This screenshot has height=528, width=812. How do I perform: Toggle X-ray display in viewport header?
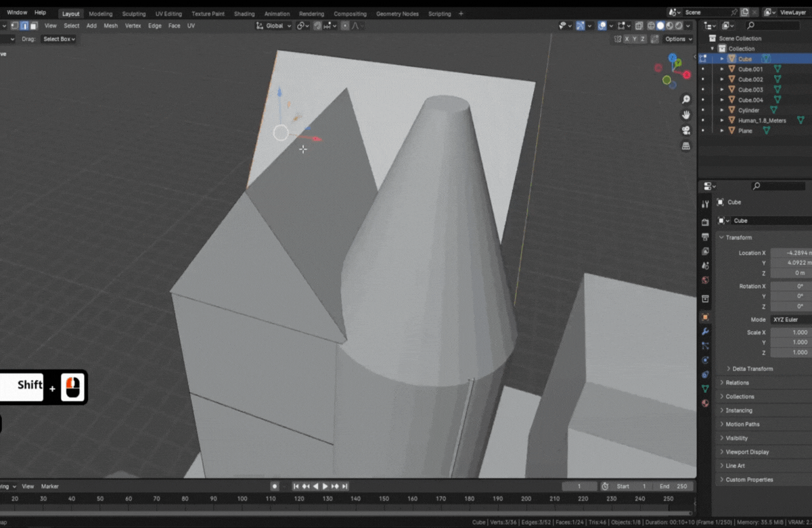[x=639, y=26]
